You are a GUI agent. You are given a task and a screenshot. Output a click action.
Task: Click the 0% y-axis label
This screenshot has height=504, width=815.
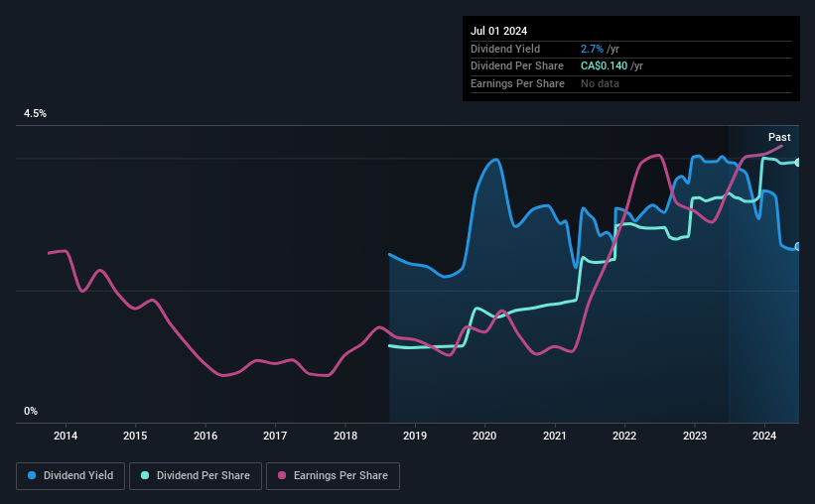click(x=31, y=411)
